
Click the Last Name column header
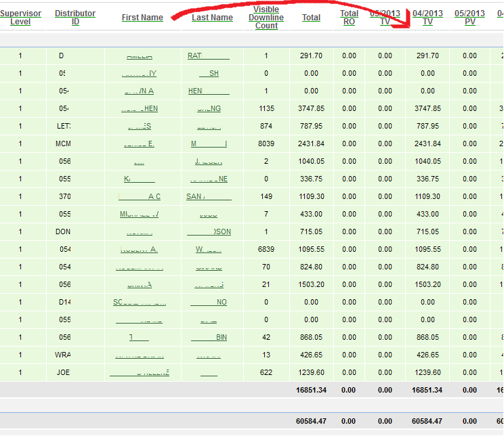coord(212,18)
